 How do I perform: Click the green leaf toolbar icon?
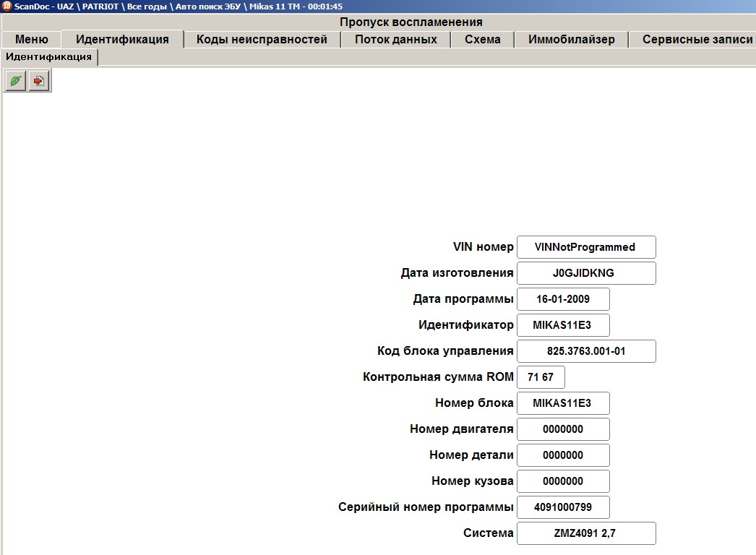(15, 80)
